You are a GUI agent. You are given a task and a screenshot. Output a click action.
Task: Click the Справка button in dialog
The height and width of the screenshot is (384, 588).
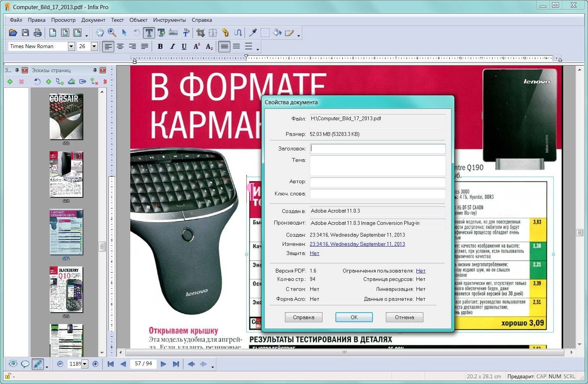[x=304, y=317]
